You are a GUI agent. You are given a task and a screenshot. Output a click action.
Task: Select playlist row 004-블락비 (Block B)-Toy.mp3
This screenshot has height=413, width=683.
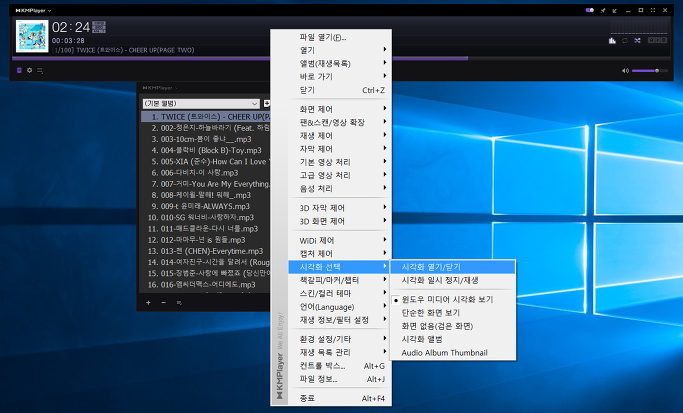tap(206, 150)
